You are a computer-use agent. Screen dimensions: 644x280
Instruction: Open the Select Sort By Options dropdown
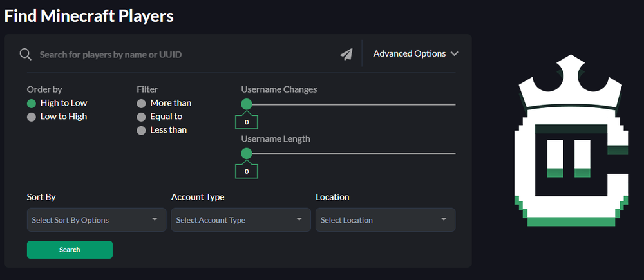pyautogui.click(x=97, y=219)
